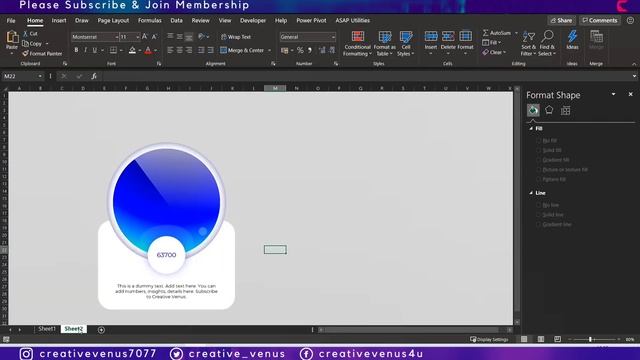Select Fill & Line tab in Format Shape
The width and height of the screenshot is (640, 360).
click(533, 110)
